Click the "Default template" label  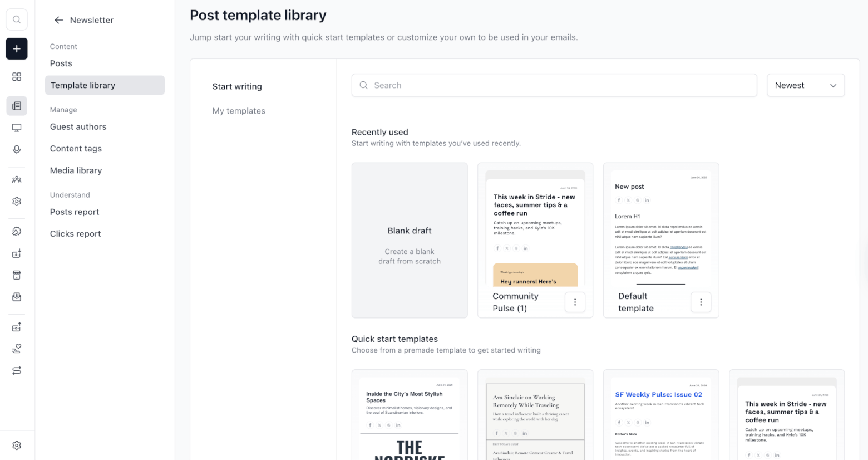coord(636,302)
